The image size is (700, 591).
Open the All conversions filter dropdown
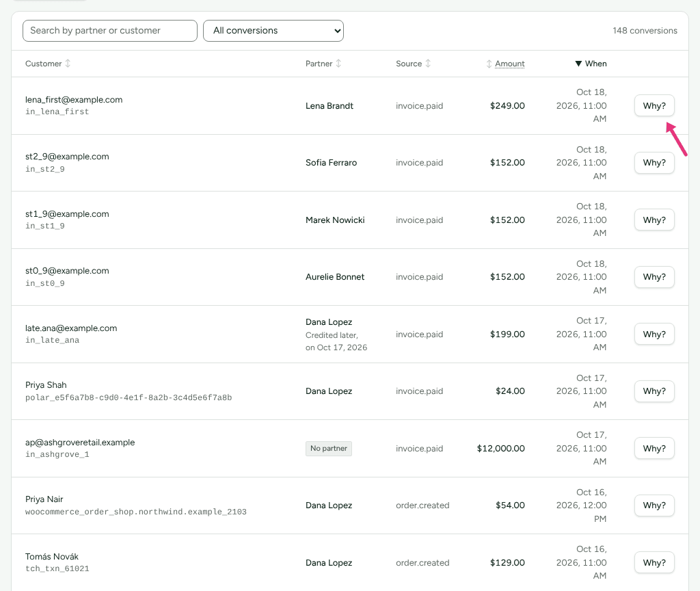tap(273, 31)
